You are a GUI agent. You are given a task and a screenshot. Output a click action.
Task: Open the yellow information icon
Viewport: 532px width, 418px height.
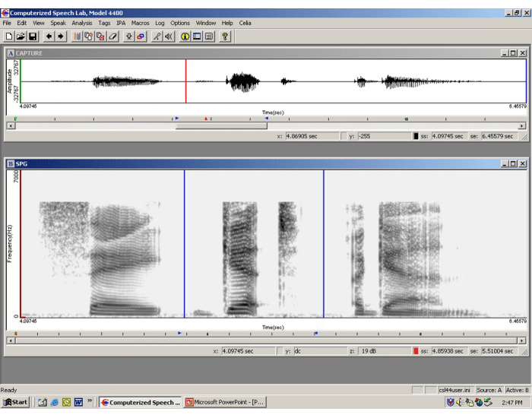[x=185, y=36]
